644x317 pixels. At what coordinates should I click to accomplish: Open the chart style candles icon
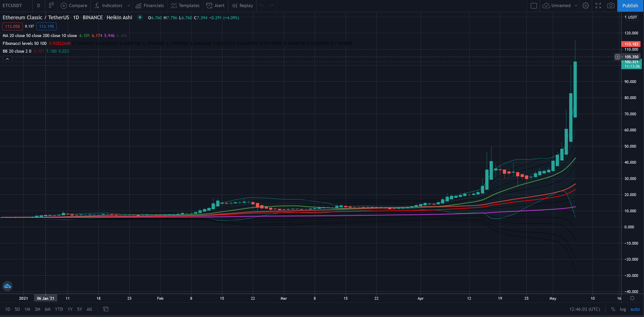pyautogui.click(x=51, y=6)
